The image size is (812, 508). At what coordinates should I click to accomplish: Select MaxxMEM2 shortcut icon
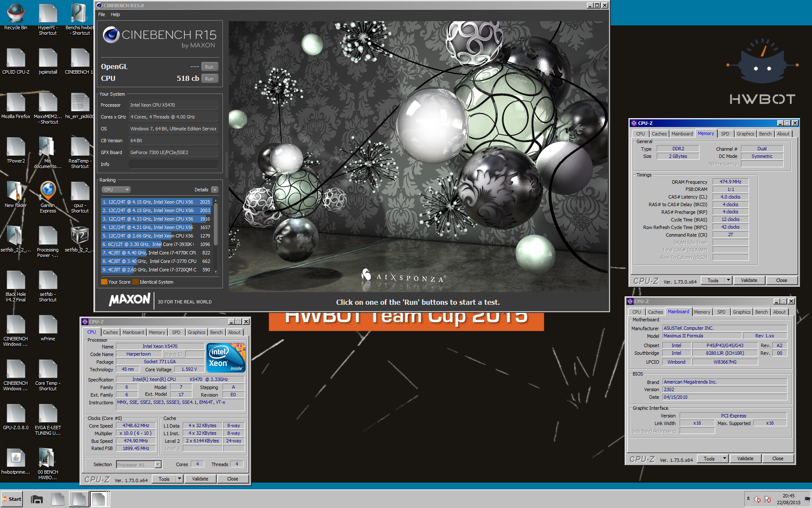tap(48, 108)
